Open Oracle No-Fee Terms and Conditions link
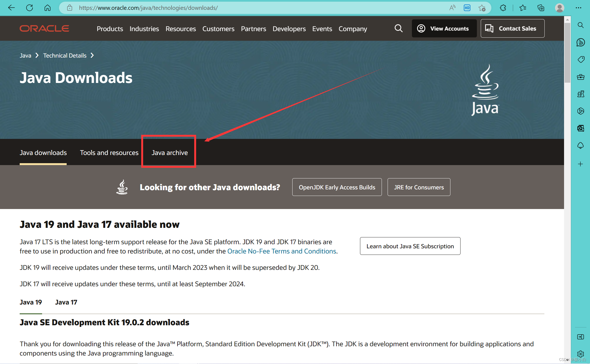Screen dimensions: 590x364 (282, 251)
